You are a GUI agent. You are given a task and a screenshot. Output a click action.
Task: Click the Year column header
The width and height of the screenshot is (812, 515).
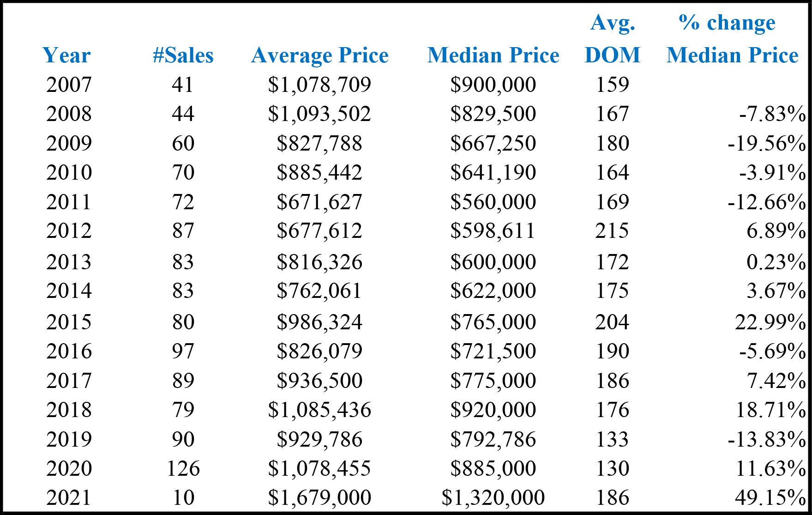[66, 55]
